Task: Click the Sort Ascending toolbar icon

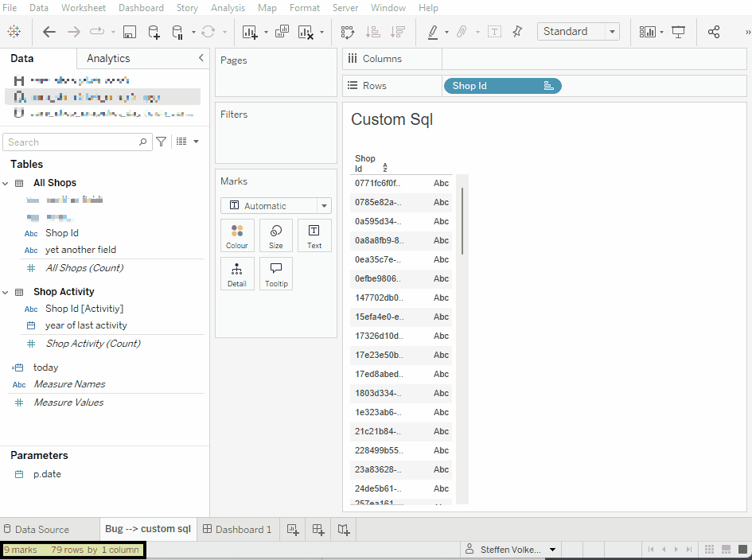Action: coord(372,32)
